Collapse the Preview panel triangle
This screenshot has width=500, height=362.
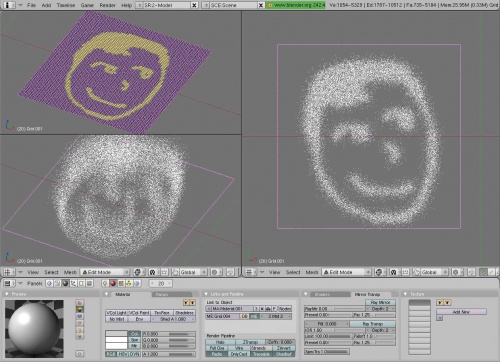click(7, 294)
